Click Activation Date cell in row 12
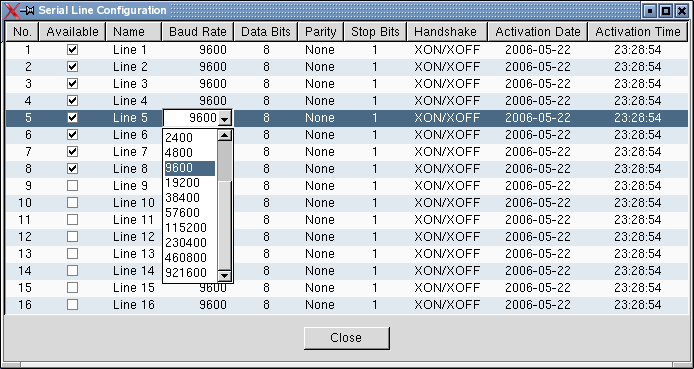Viewport: 694px width, 369px height. point(538,237)
